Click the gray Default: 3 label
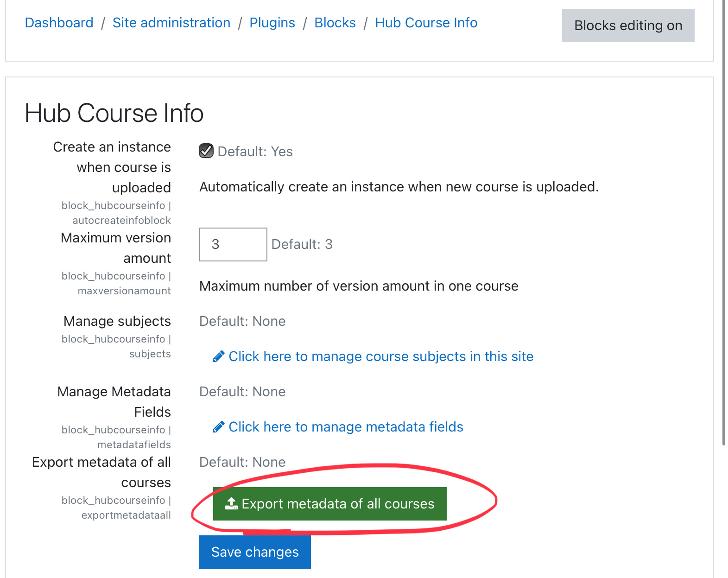The width and height of the screenshot is (728, 578). [x=302, y=244]
